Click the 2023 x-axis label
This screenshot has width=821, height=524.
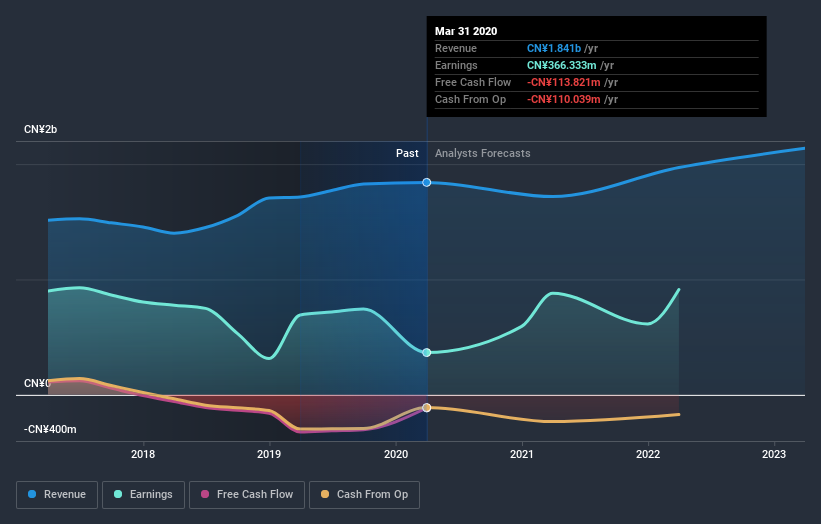tap(774, 454)
